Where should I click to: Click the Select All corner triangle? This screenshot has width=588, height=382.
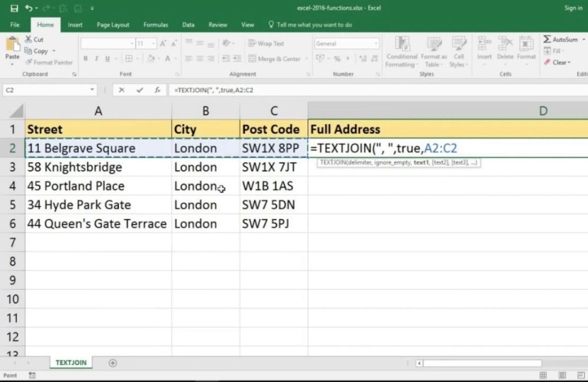tap(16, 111)
